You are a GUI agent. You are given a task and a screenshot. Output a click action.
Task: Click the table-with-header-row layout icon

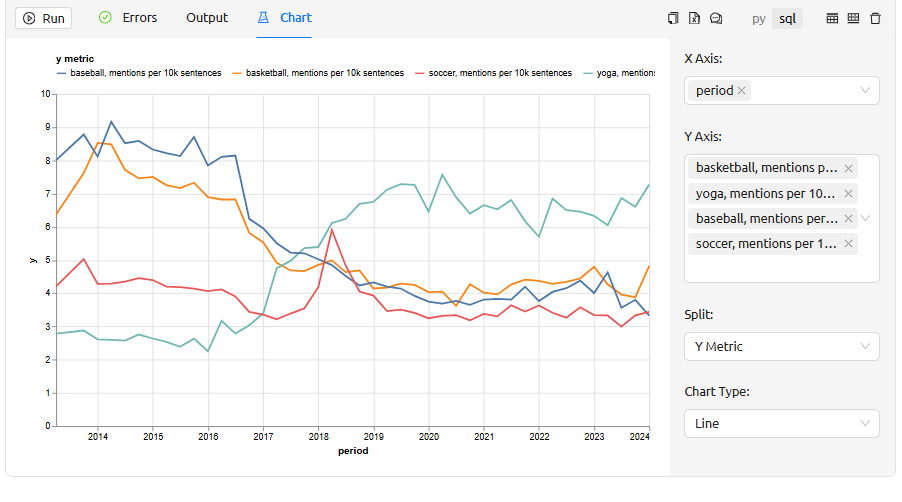click(x=832, y=18)
